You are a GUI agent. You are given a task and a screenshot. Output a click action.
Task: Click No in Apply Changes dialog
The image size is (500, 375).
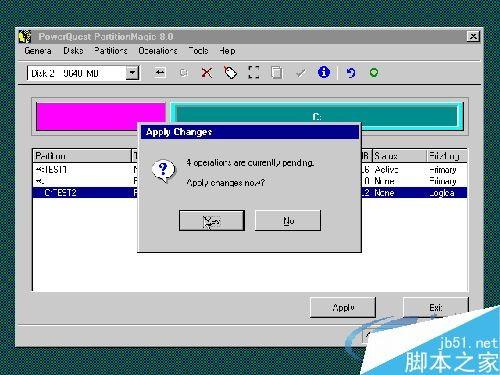288,220
